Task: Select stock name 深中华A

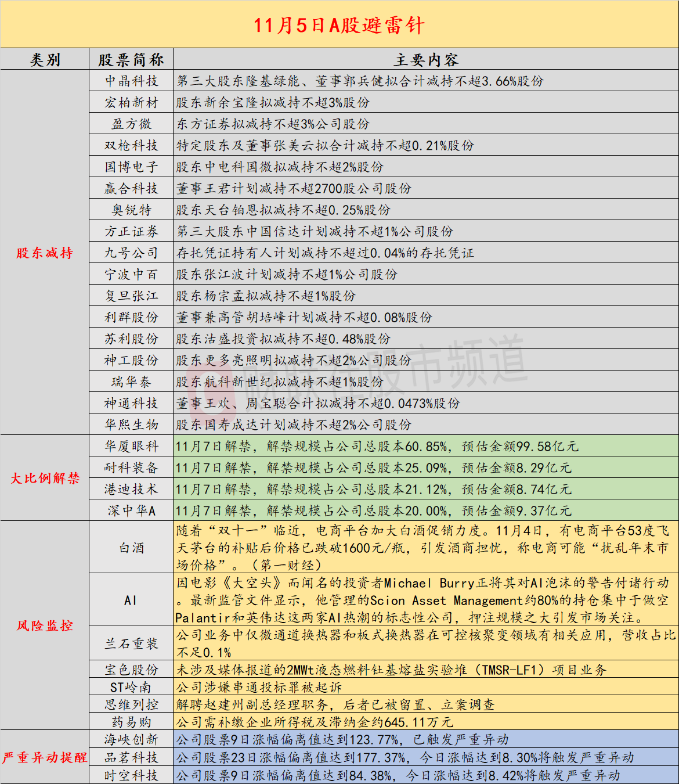Action: click(x=131, y=510)
